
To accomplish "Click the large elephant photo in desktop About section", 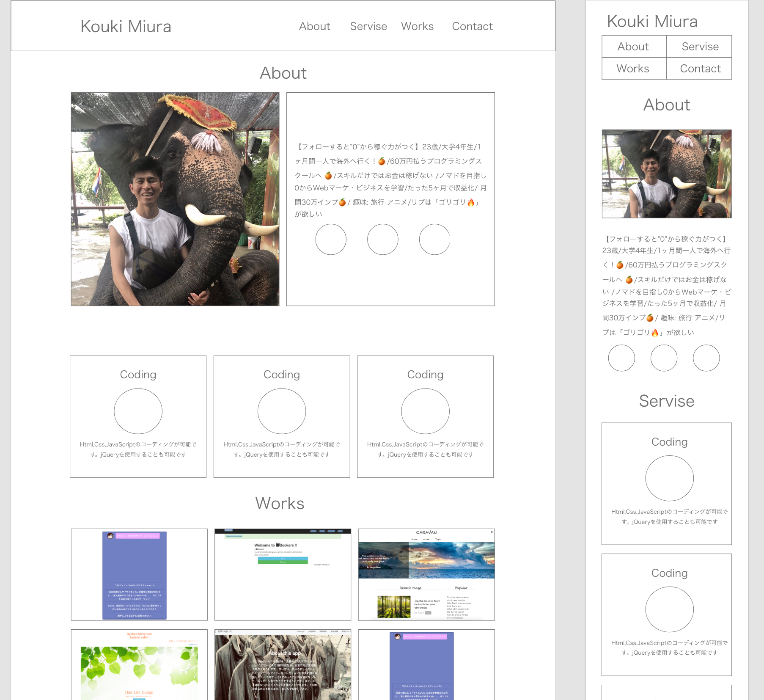I will click(175, 199).
